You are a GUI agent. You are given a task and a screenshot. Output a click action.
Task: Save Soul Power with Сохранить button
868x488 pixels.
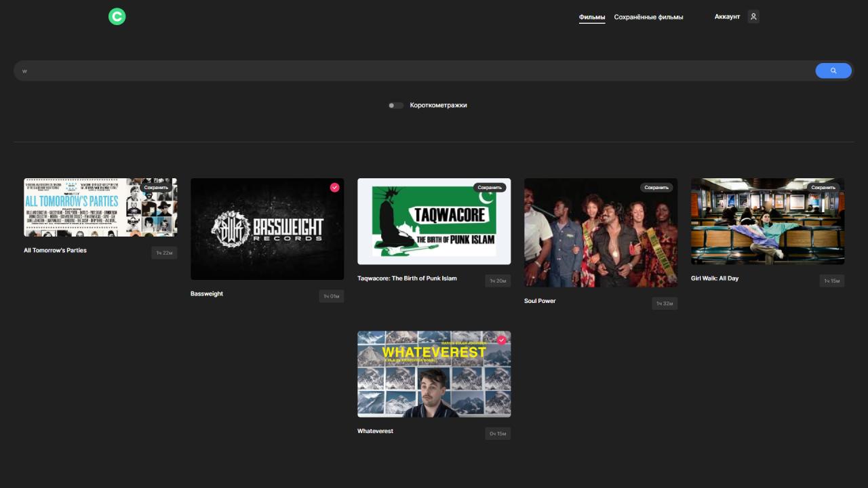656,187
